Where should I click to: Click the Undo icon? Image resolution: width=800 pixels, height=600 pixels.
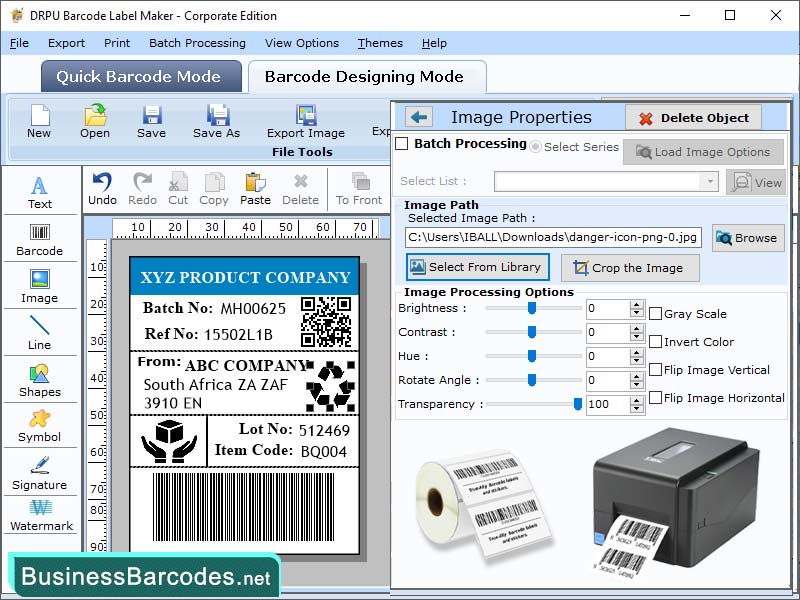102,187
